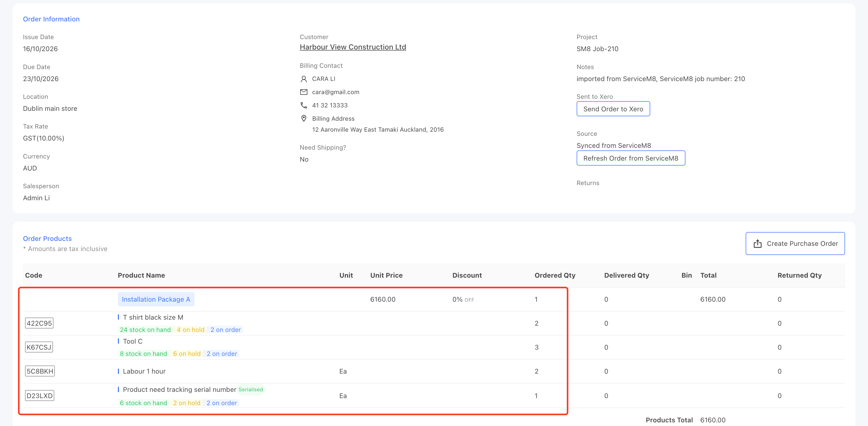Image resolution: width=868 pixels, height=426 pixels.
Task: Click the 8 stock on hand label
Action: 143,354
